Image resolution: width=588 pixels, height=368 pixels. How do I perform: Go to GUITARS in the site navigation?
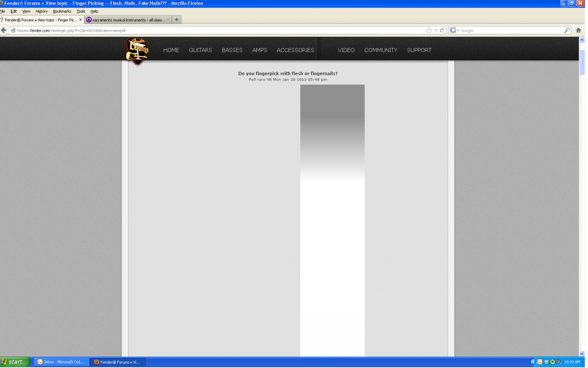click(200, 50)
